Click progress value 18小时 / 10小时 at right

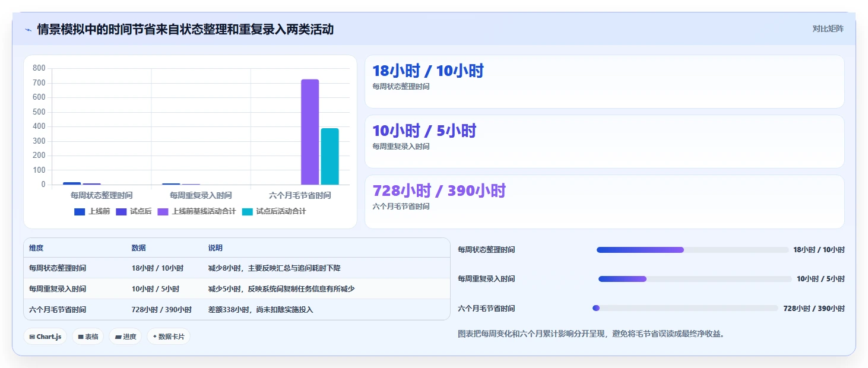click(819, 250)
